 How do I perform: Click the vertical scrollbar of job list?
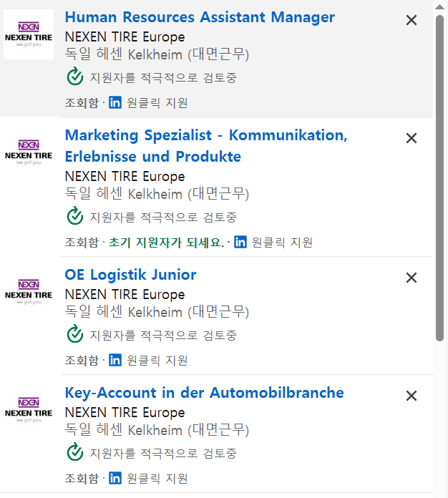tap(440, 179)
